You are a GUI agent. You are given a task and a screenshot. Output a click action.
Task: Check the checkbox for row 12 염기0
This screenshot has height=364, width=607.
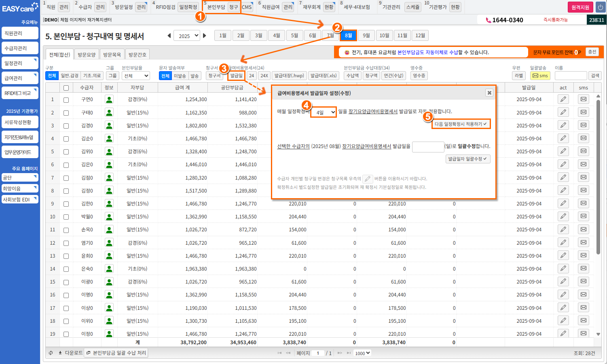66,243
